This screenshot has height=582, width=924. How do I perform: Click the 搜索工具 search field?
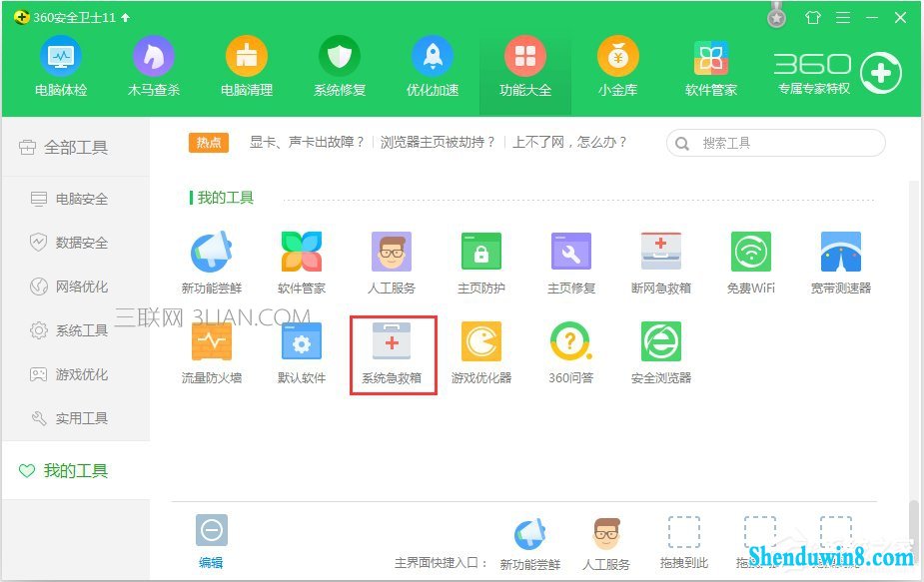775,143
